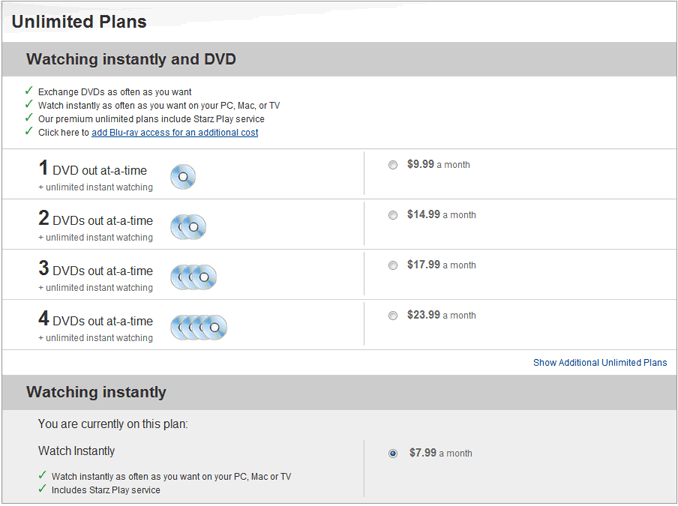Select the $14.99 a month plan
Viewport: 678px width, 506px height.
(393, 215)
